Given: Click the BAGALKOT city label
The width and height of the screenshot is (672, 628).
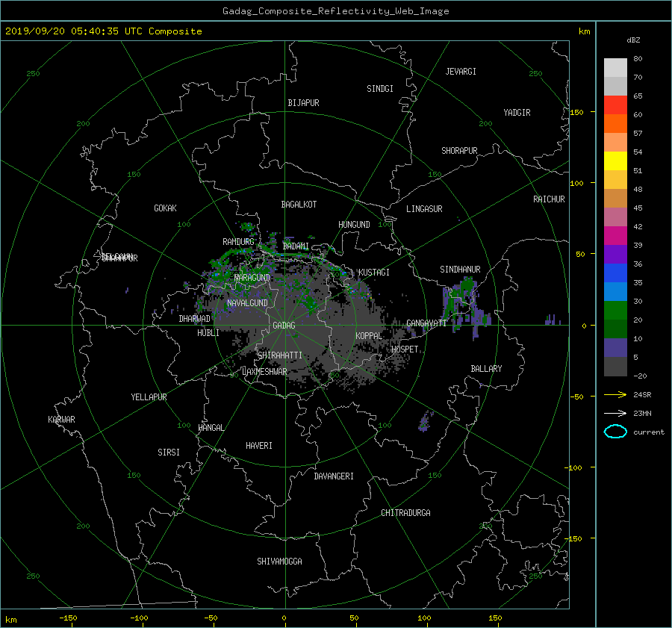Looking at the screenshot, I should [299, 205].
